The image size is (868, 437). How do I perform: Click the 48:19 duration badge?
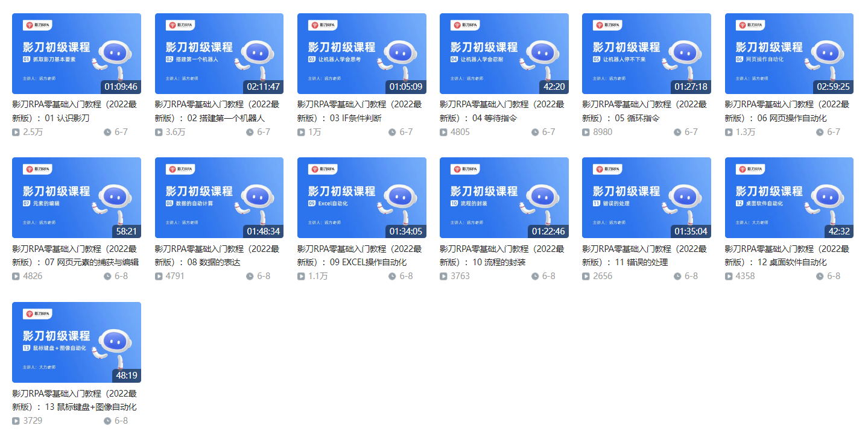pos(127,376)
